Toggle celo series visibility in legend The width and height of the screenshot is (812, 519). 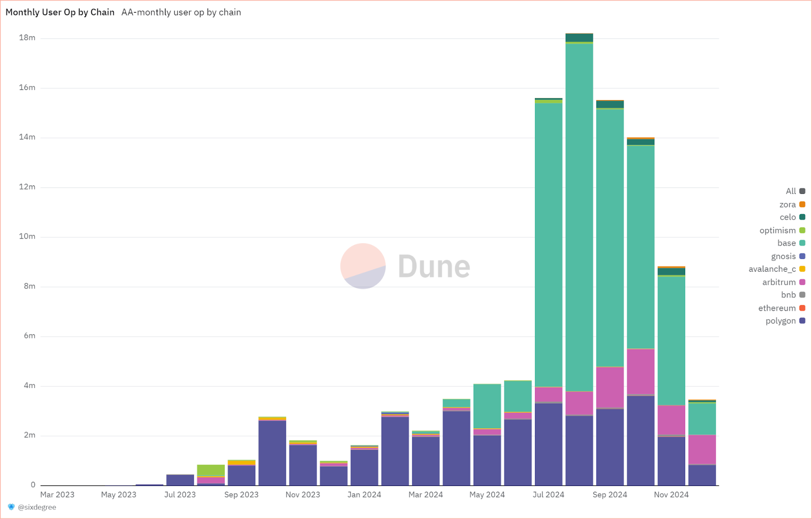[792, 217]
